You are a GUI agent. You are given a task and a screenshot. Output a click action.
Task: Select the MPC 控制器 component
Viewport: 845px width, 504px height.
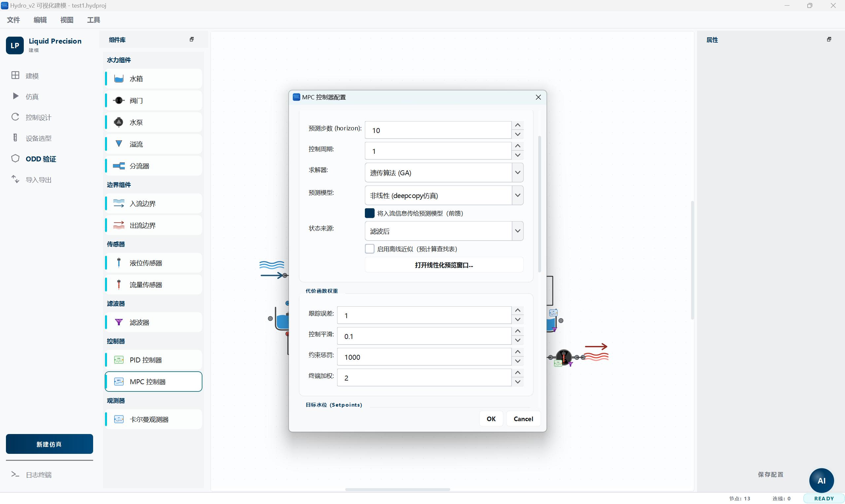click(x=153, y=382)
